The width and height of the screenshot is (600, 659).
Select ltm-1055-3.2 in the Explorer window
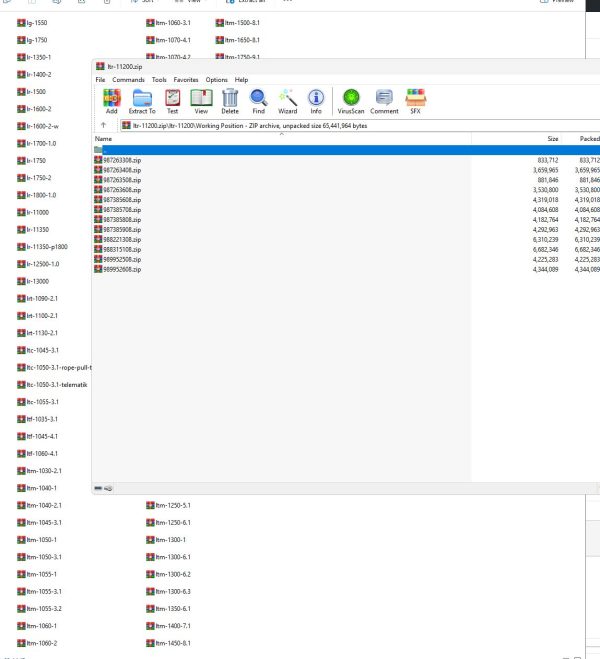click(39, 609)
